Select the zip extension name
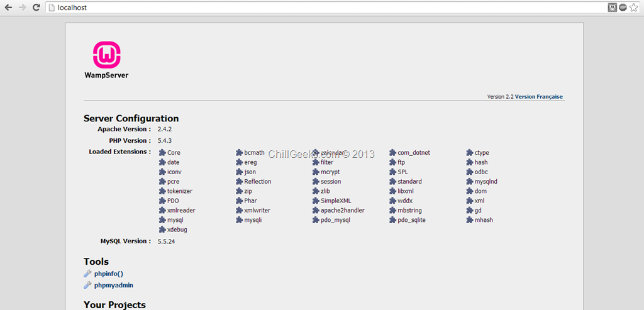This screenshot has height=310, width=644. 248,191
